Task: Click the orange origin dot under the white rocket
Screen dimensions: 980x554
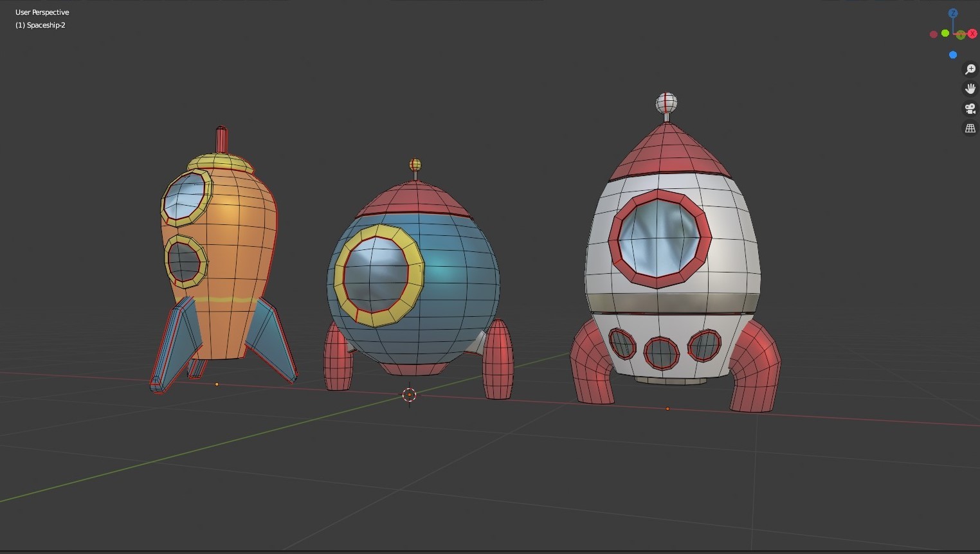Action: coord(667,408)
